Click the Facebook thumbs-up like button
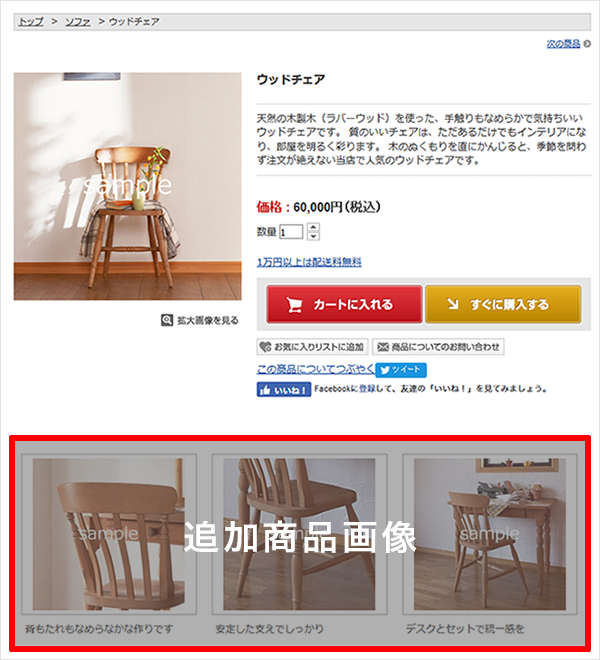 [x=284, y=390]
